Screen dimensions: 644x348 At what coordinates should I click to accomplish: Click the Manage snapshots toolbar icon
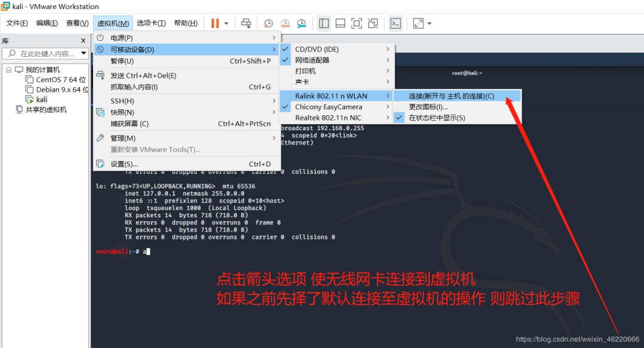pyautogui.click(x=302, y=23)
